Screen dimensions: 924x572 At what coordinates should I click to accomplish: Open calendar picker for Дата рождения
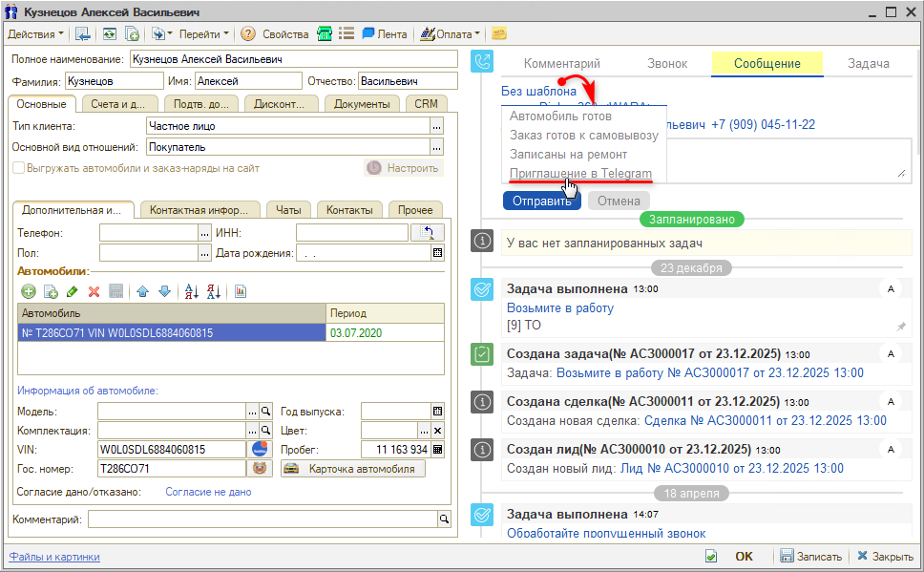[x=437, y=253]
